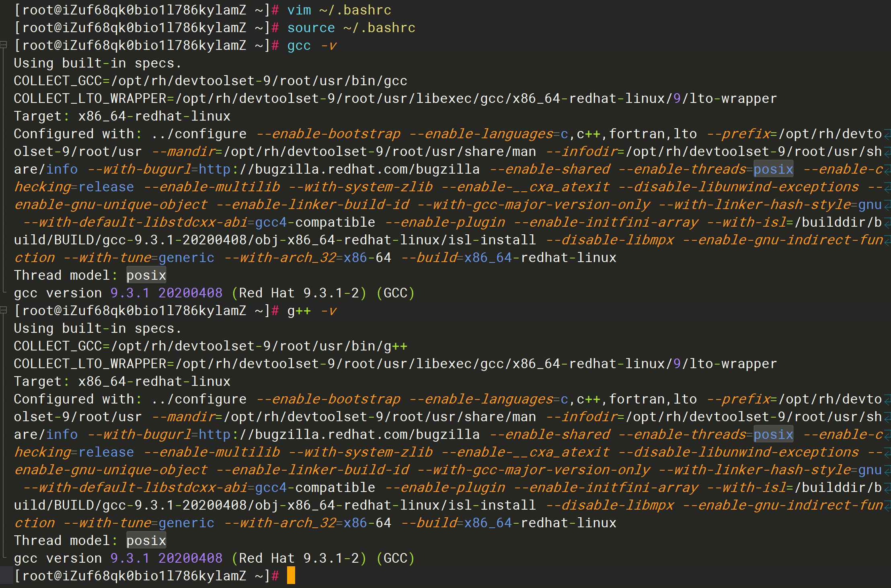The image size is (891, 588).
Task: Click 'source ~/.bashrc' command text
Action: (351, 28)
